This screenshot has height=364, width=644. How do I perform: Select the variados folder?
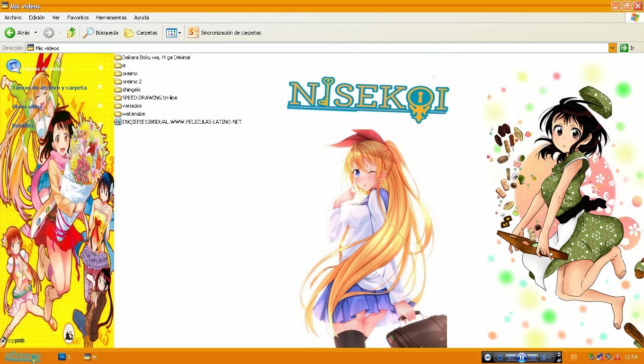[128, 106]
